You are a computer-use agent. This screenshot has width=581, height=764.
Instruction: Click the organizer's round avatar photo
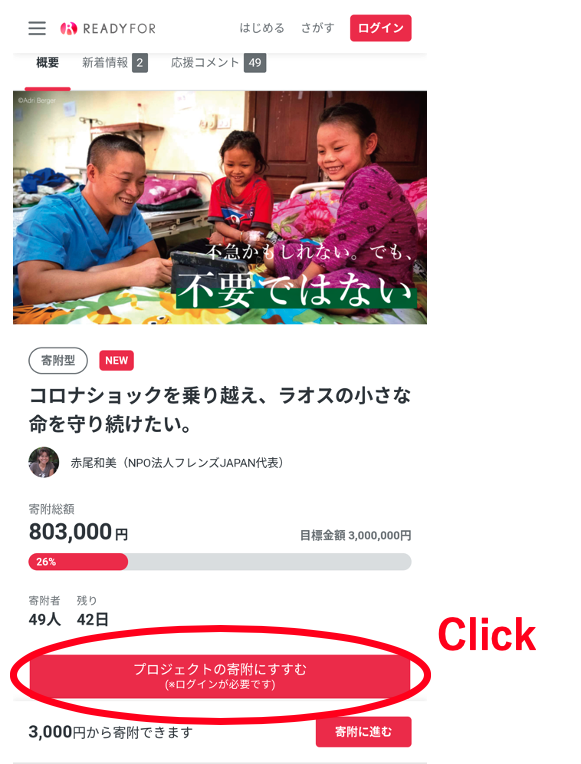pos(44,462)
